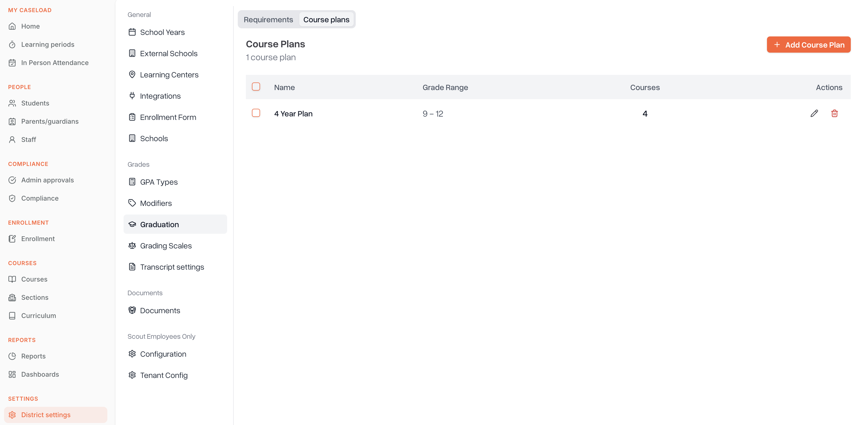This screenshot has width=868, height=425.
Task: Click the Name column header
Action: pos(284,87)
